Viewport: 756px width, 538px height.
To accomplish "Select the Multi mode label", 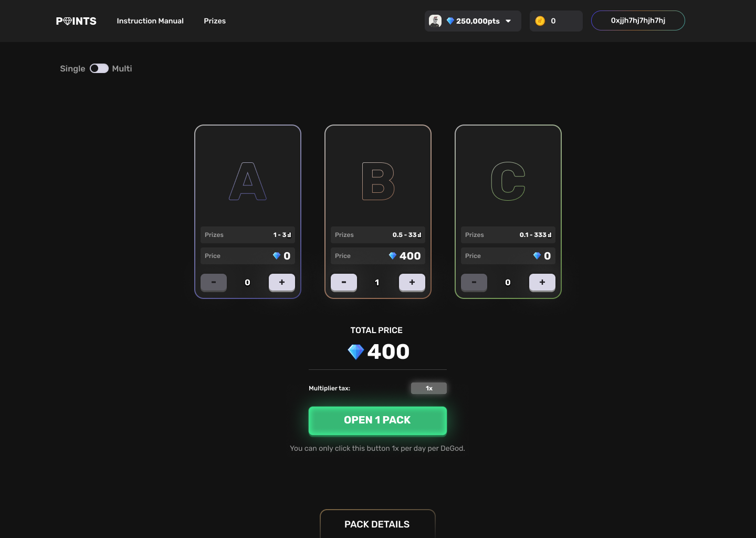I will point(122,68).
